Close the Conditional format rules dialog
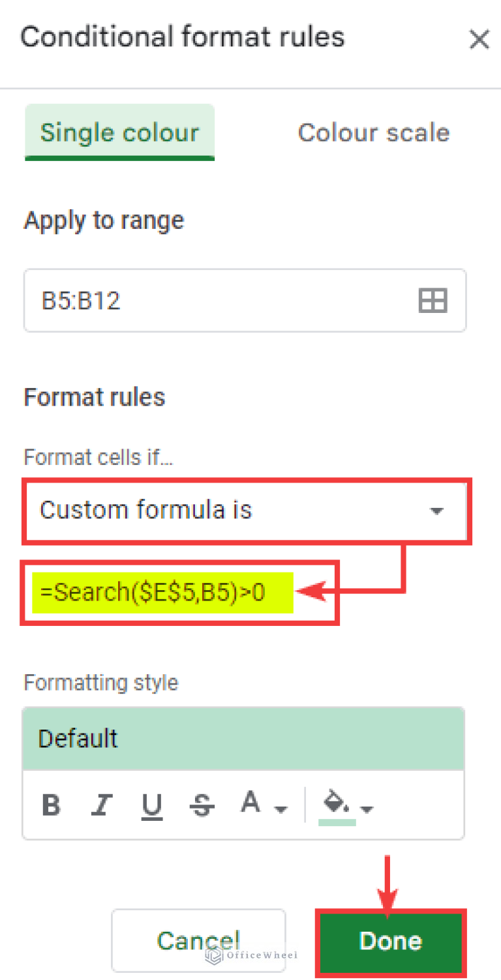This screenshot has height=980, width=501. click(479, 40)
